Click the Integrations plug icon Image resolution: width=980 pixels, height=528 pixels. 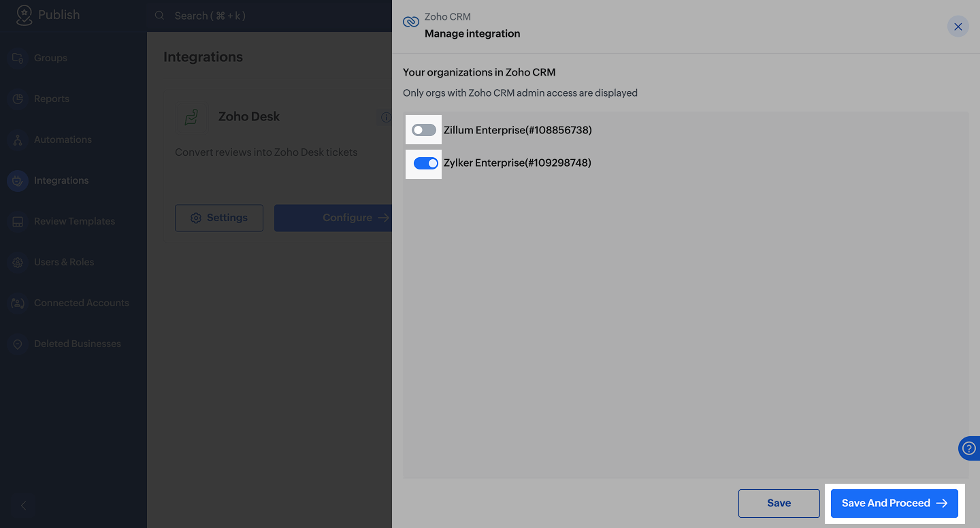click(x=18, y=180)
